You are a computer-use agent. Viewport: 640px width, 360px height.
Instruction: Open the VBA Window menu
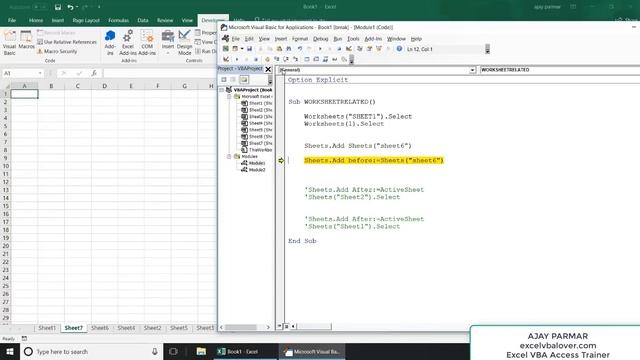[x=396, y=39]
